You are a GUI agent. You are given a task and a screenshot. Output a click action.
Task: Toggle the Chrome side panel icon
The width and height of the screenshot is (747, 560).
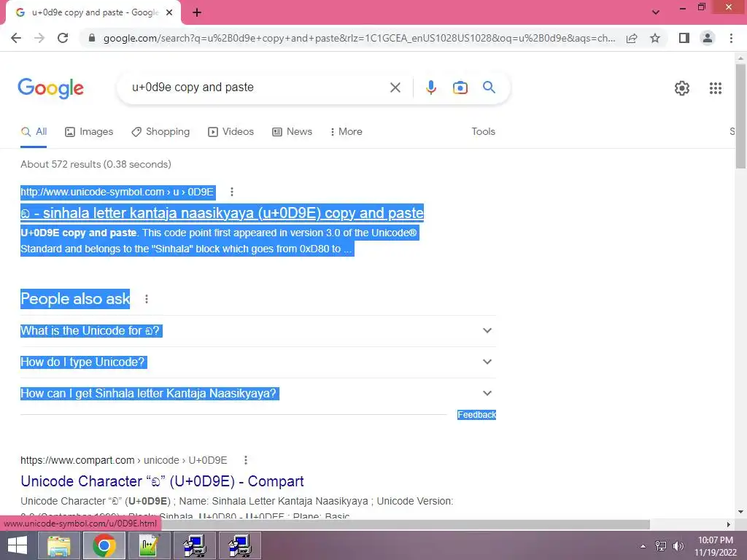click(x=684, y=38)
